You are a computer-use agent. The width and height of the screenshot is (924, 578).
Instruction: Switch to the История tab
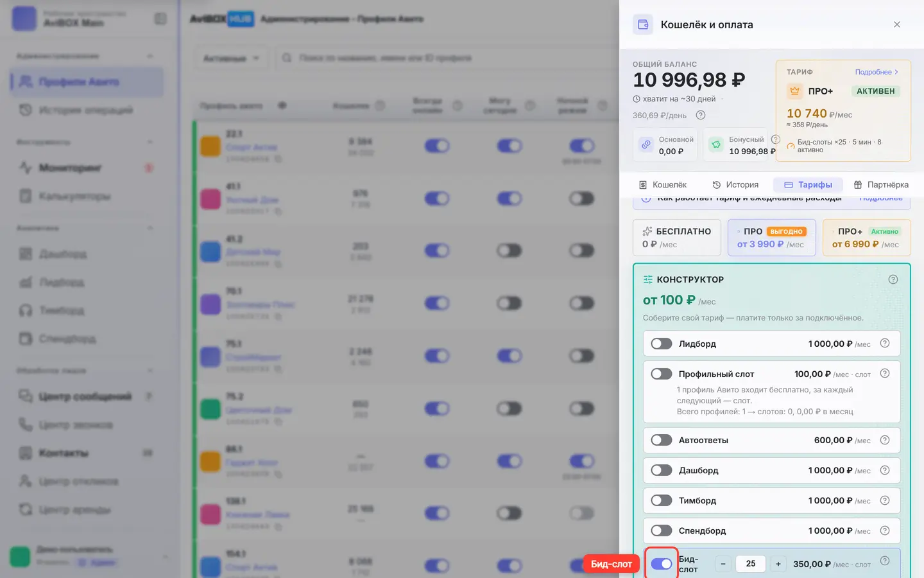pos(735,185)
